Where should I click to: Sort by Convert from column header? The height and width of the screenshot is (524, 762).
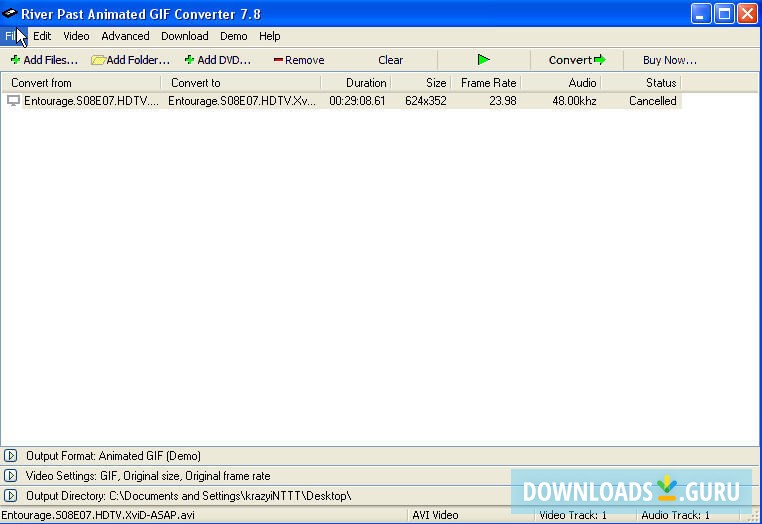pos(81,83)
